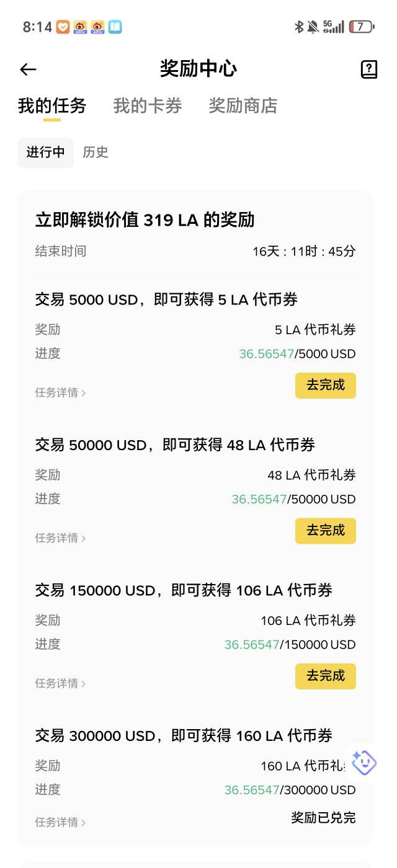Screen dimensions: 397x868
Task: Open the help guide icon
Action: point(369,69)
